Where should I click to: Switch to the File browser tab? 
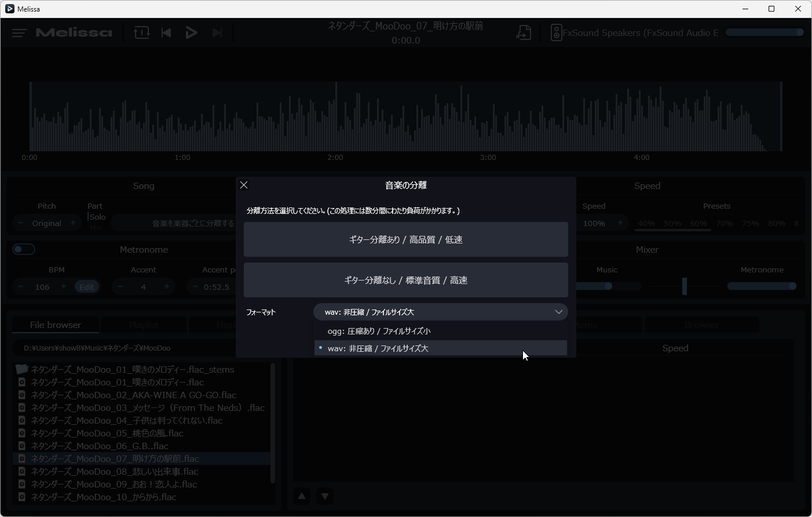55,325
